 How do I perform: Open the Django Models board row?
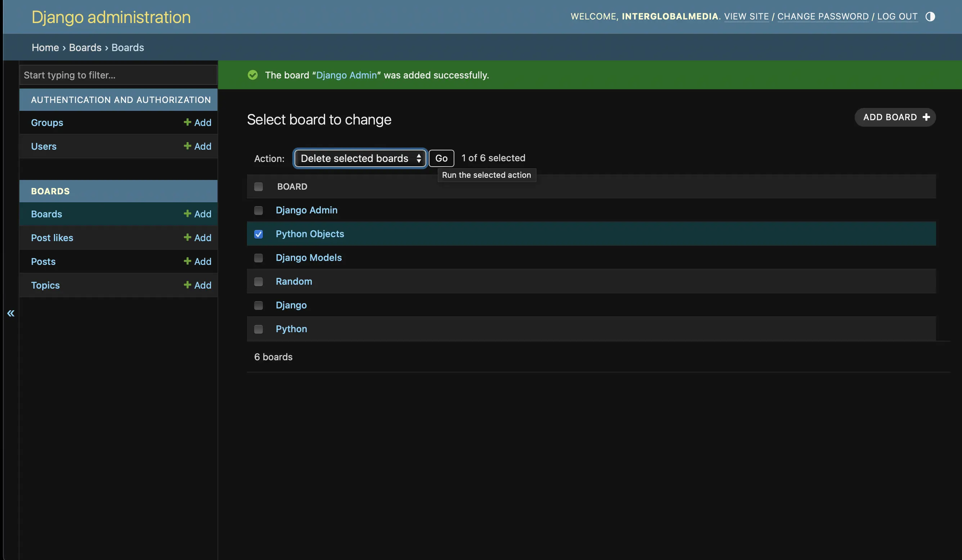[x=309, y=257]
